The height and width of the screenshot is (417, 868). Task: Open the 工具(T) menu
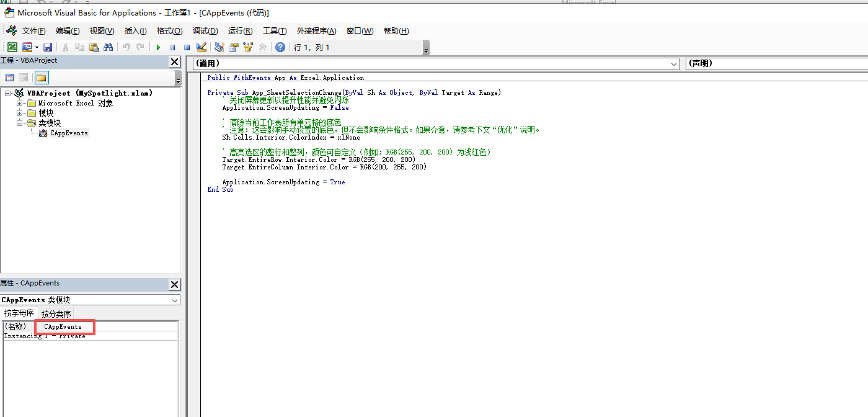(x=275, y=31)
